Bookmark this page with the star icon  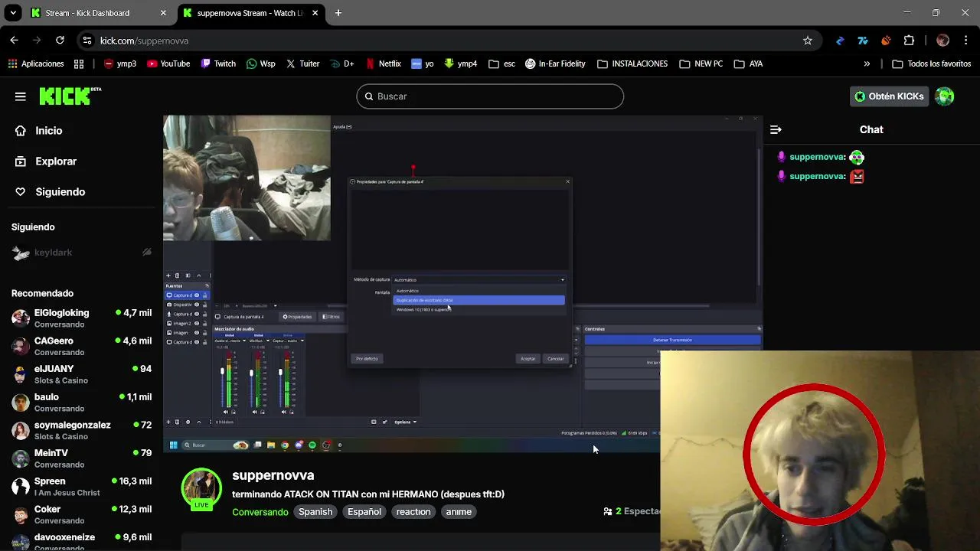pyautogui.click(x=807, y=41)
